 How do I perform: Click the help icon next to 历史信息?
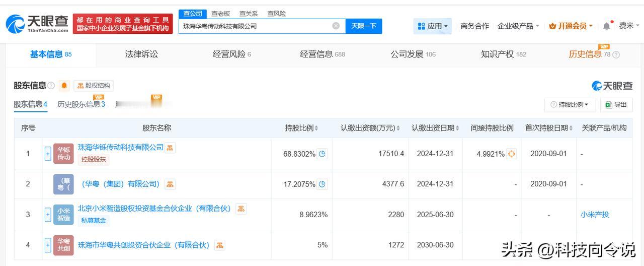616,55
